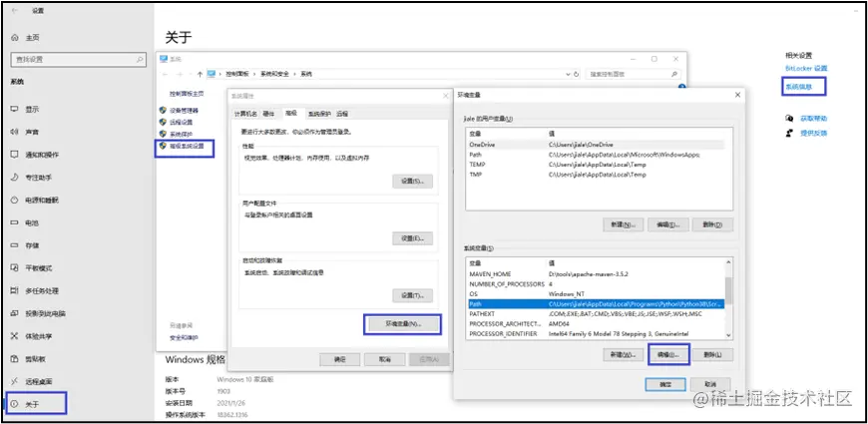Image resolution: width=868 pixels, height=424 pixels.
Task: Select 关于 About in Settings sidebar
Action: click(36, 404)
